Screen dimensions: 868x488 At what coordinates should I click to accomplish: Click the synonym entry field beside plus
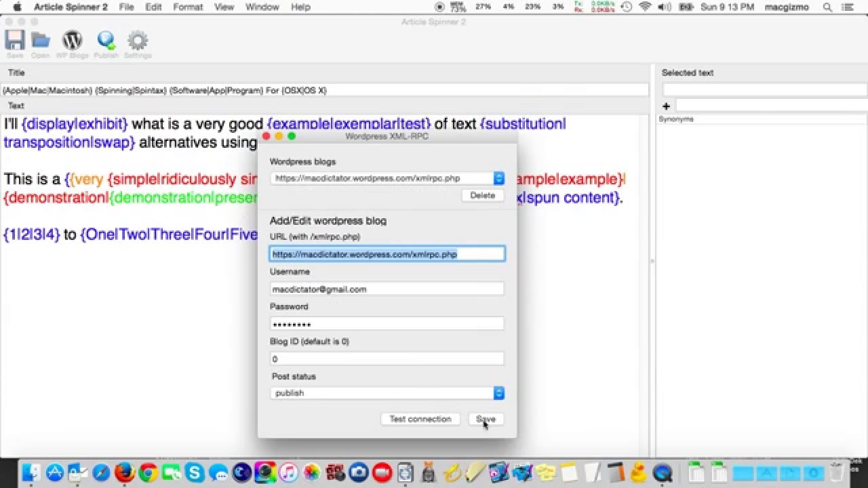pyautogui.click(x=772, y=106)
